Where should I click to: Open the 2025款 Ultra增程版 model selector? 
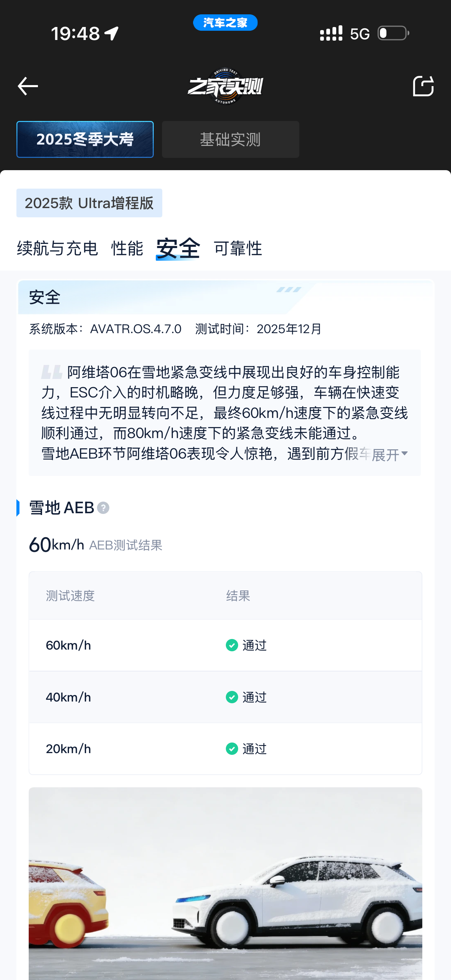click(89, 203)
